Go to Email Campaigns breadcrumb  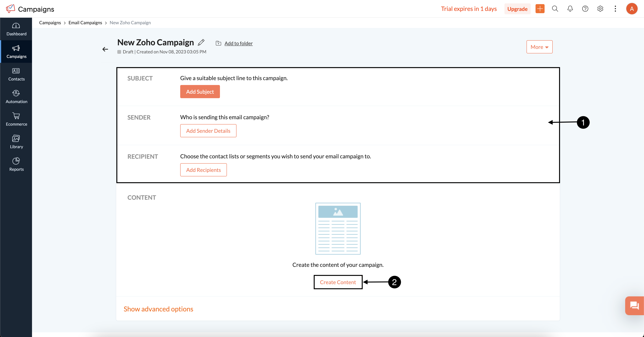pos(85,22)
